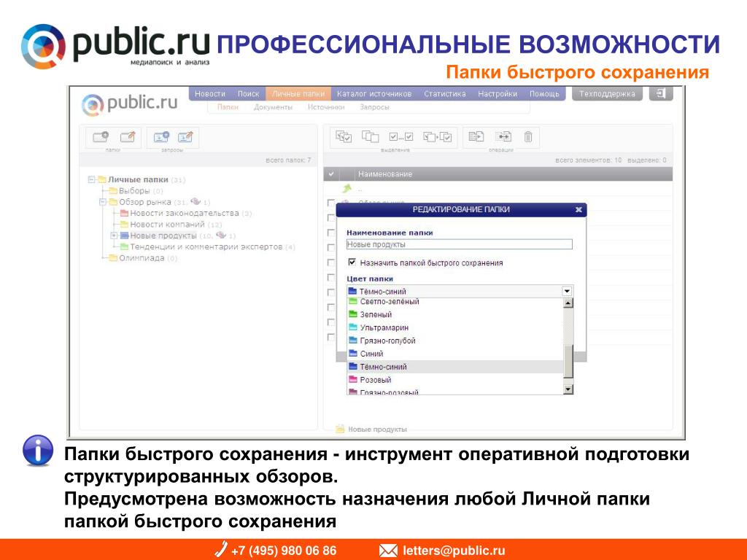Select Ультрамарин color option

(455, 327)
